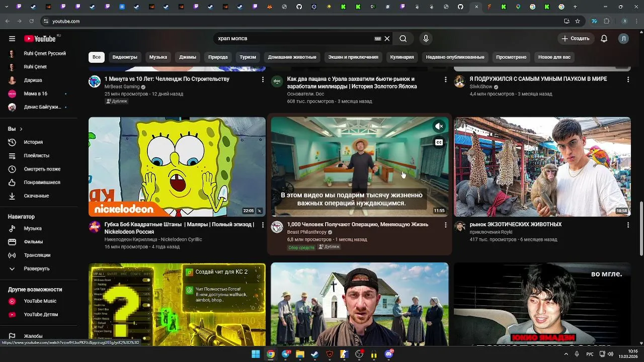644x362 pixels.
Task: Select the Просмотрено filter chip
Action: tap(511, 57)
